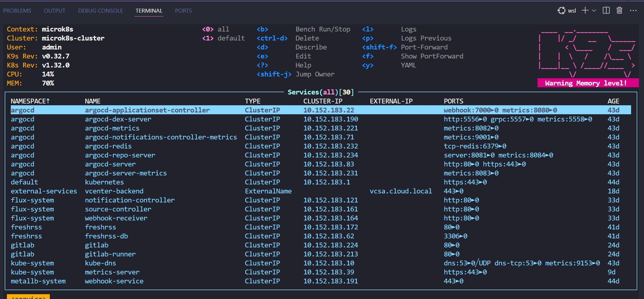This screenshot has height=299, width=644.
Task: Switch to the PROBLEMS tab
Action: click(x=17, y=10)
